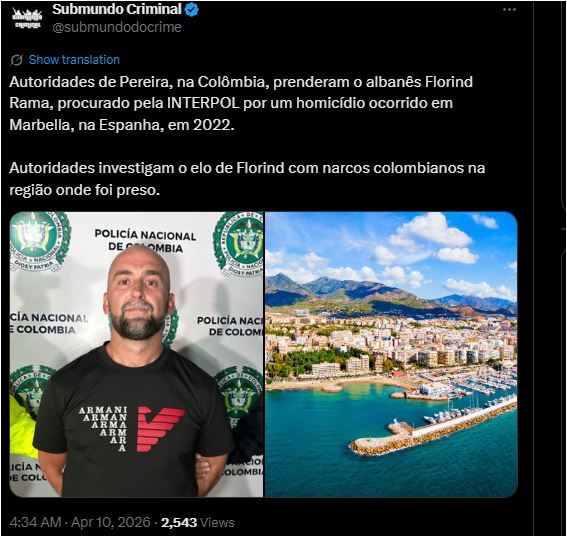Open the Submundo Criminal profile avatar
Image resolution: width=567 pixels, height=537 pixels.
point(27,18)
